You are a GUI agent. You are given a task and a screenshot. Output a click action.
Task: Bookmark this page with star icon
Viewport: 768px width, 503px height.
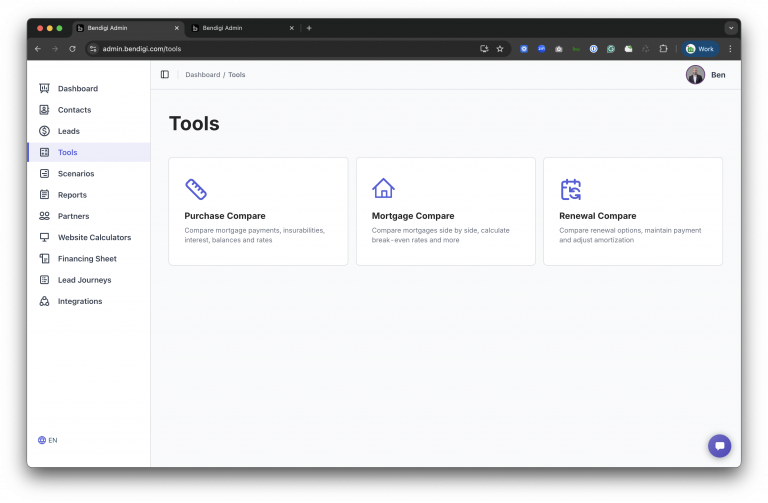pos(500,48)
